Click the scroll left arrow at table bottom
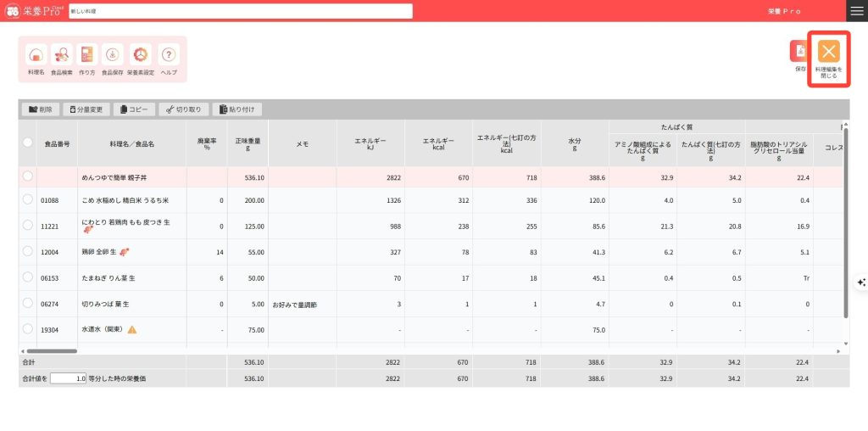The image size is (868, 431). (x=22, y=351)
